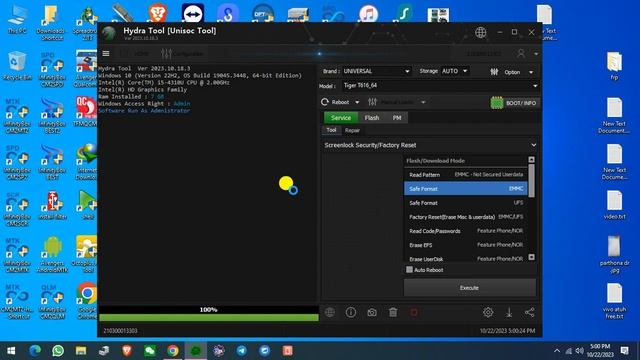
Task: Select Safe Format EMMC operation
Action: point(466,189)
